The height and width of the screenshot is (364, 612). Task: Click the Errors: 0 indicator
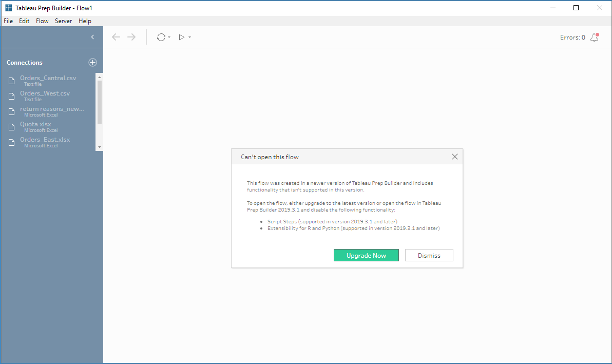(572, 37)
